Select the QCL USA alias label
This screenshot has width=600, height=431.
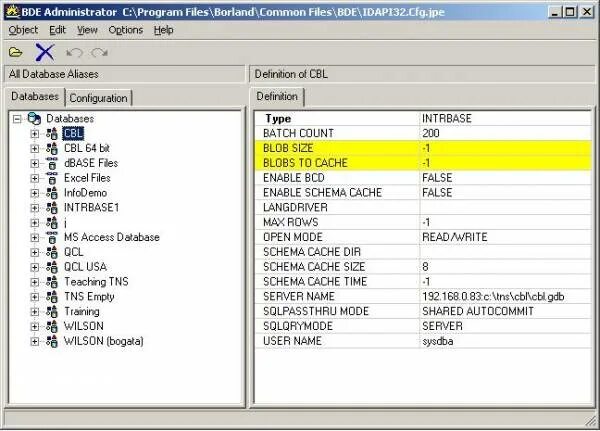point(85,267)
